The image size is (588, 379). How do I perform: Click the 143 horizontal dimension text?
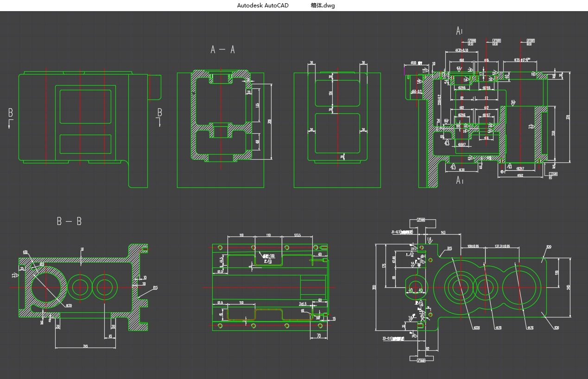(x=443, y=232)
